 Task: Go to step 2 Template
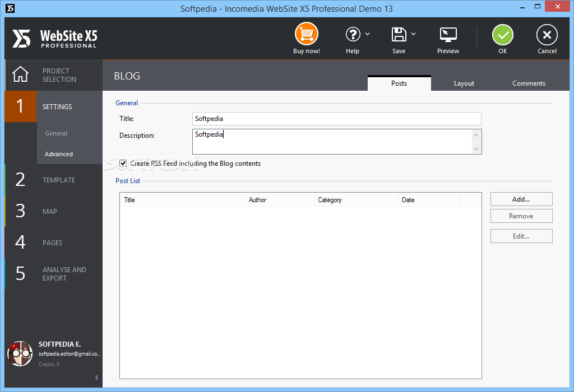tap(53, 180)
